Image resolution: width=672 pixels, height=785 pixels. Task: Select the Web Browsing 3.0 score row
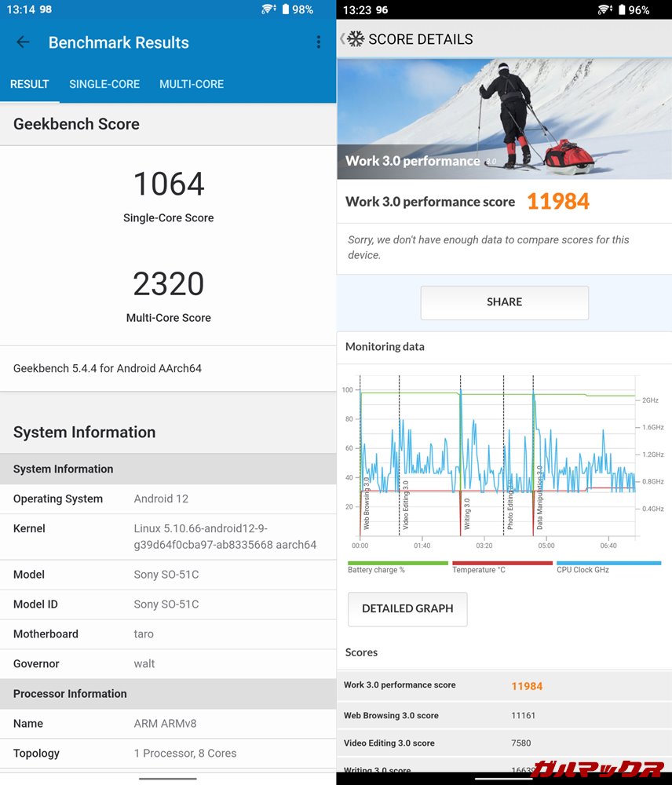pyautogui.click(x=504, y=715)
